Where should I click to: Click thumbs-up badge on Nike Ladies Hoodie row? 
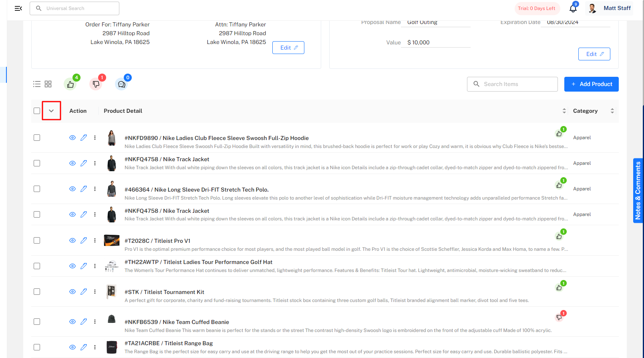[x=559, y=134]
